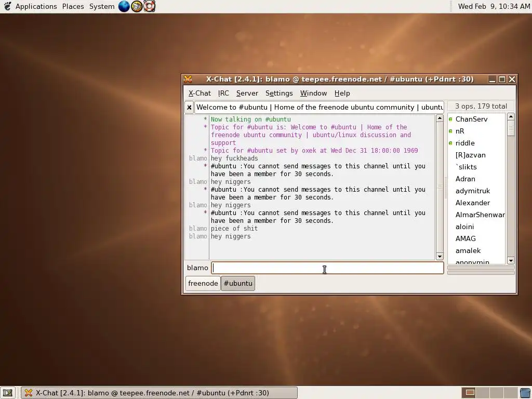Launch the web browser globe icon
This screenshot has height=399, width=532.
124,6
